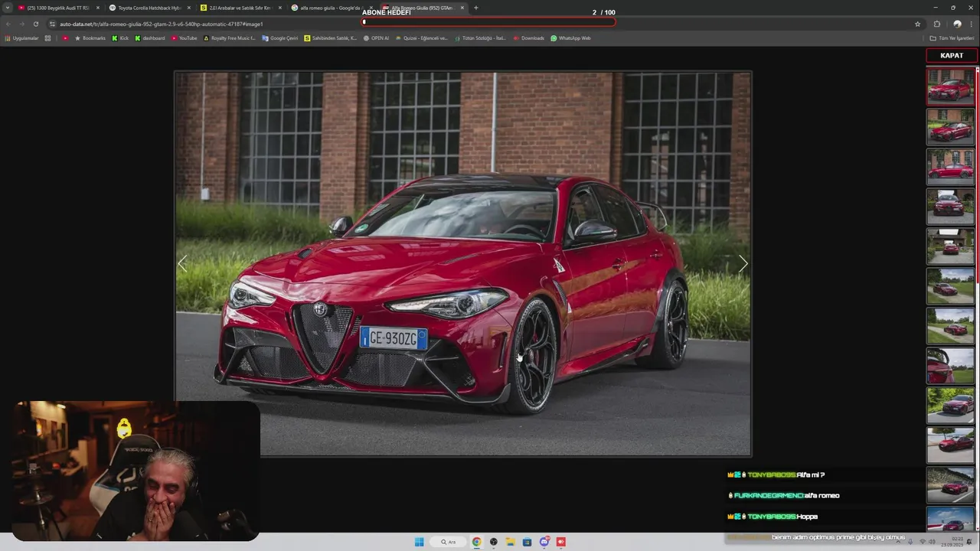Screen dimensions: 980x551
Task: Switch to the 1300 Beygirlik Audi TT tab
Action: pos(58,8)
